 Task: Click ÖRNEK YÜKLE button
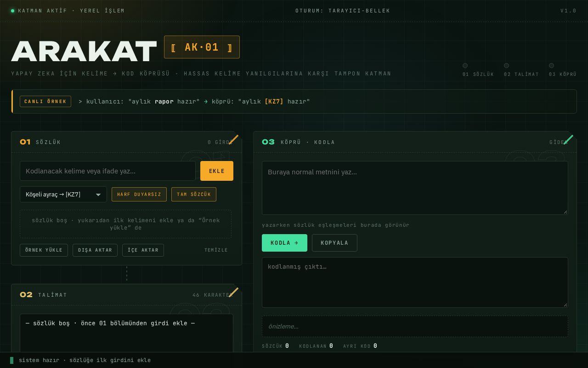tap(44, 250)
